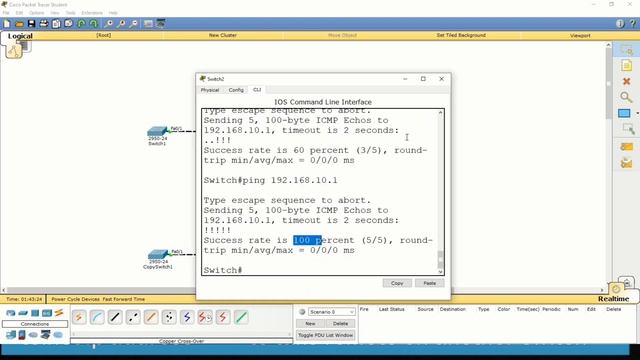This screenshot has width=640, height=360.
Task: Click the New file icon in toolbar
Action: click(7, 24)
